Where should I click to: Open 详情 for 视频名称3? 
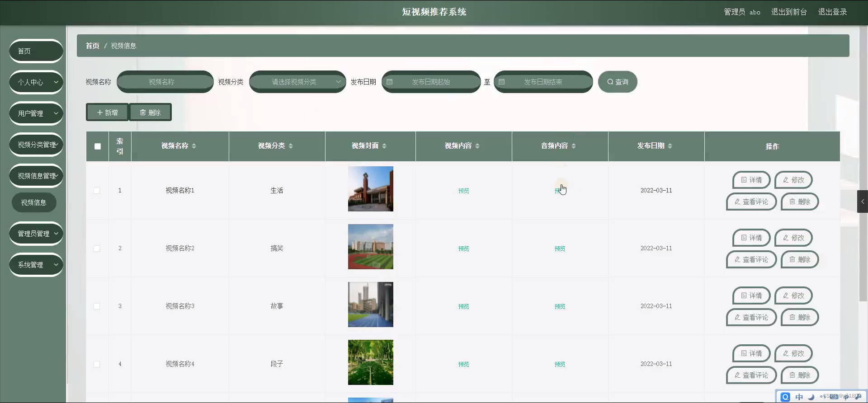751,295
